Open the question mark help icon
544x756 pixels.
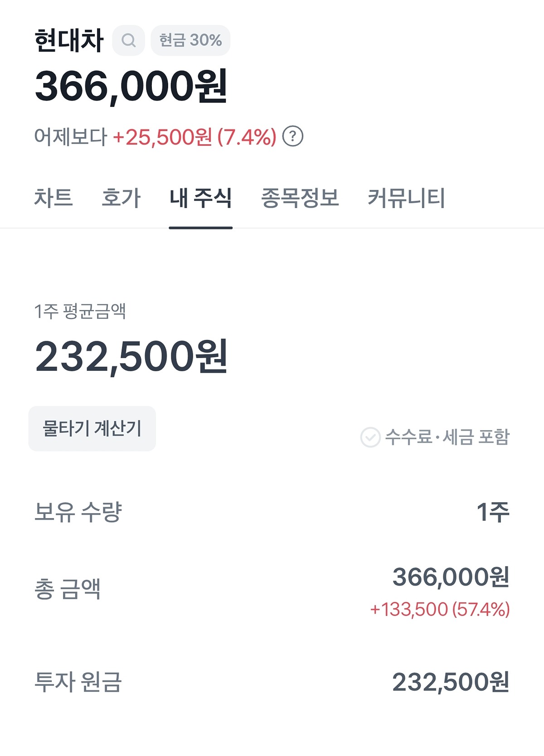click(293, 136)
